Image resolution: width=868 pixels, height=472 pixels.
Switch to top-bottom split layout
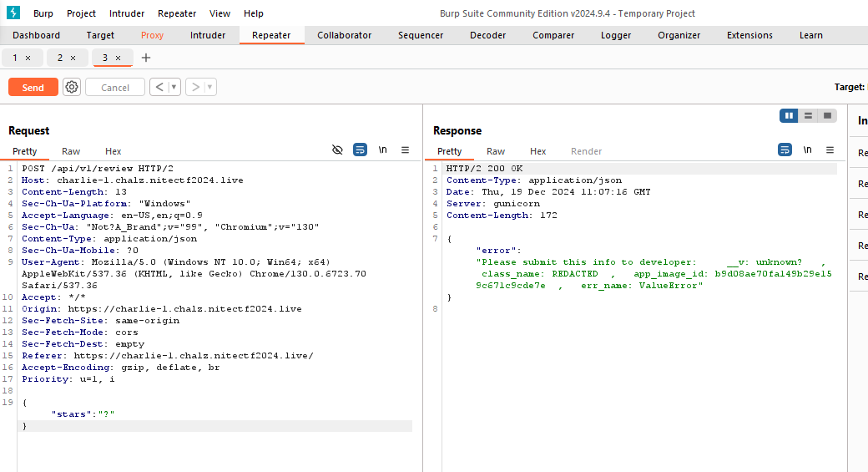coord(808,115)
